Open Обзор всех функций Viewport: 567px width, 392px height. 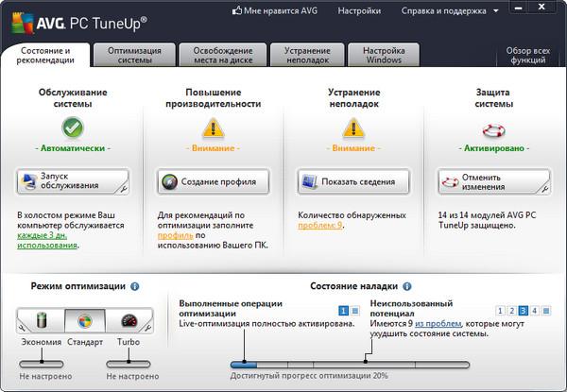coord(528,56)
